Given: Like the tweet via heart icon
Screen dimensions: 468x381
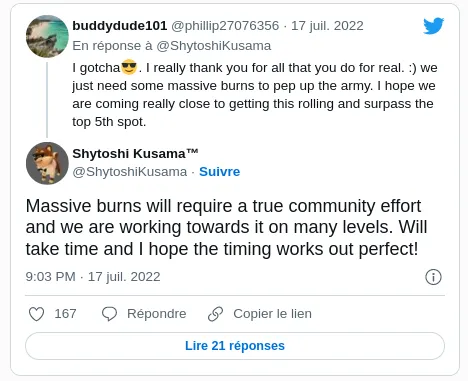Looking at the screenshot, I should pyautogui.click(x=36, y=314).
